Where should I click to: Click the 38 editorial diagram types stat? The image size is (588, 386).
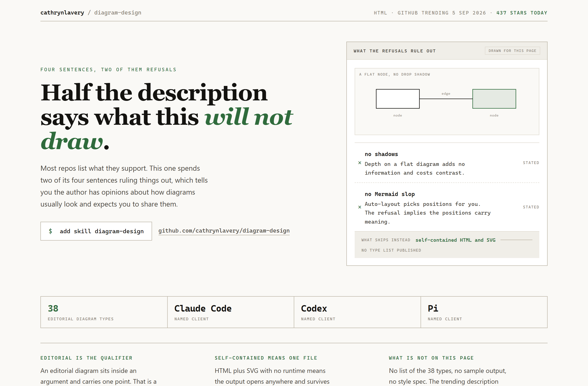(104, 312)
